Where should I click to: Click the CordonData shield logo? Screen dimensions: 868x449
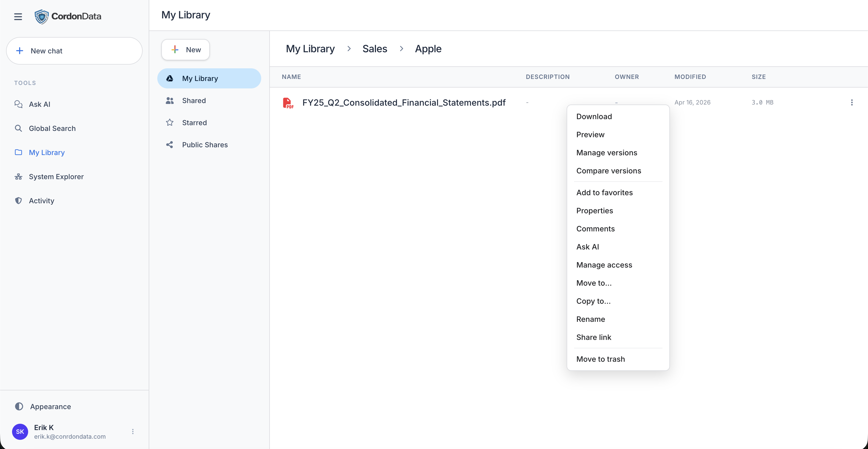[41, 17]
